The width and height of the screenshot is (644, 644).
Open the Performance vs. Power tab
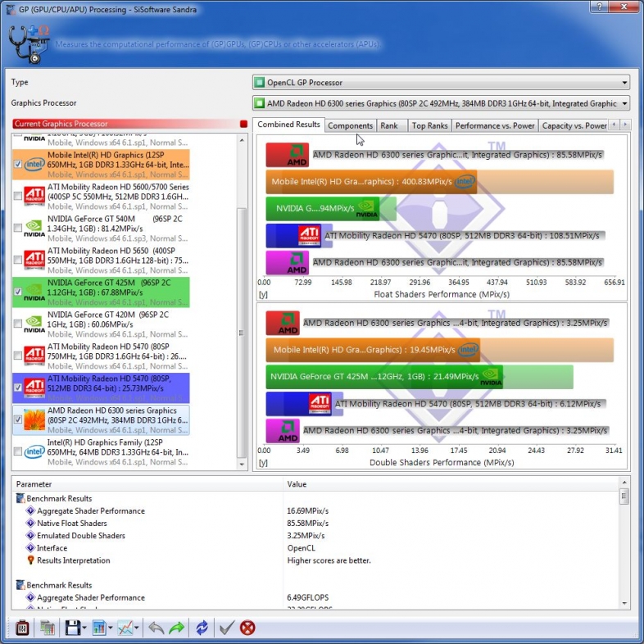(495, 125)
